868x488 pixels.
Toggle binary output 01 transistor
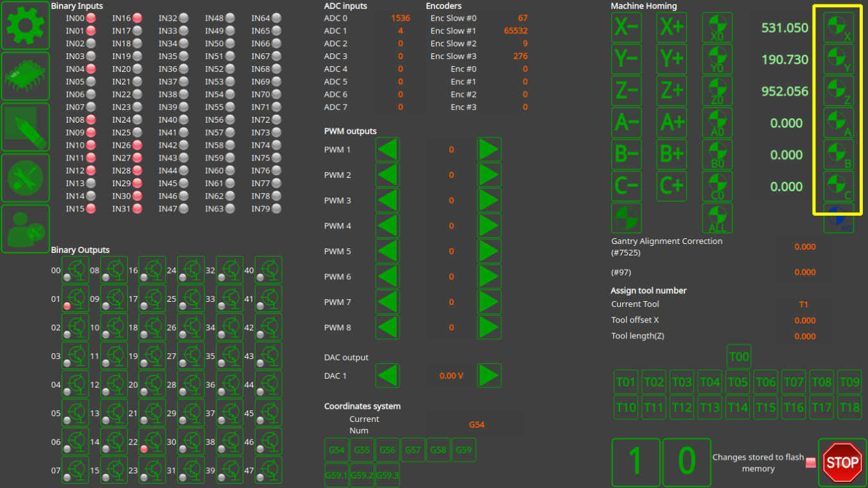[x=75, y=299]
